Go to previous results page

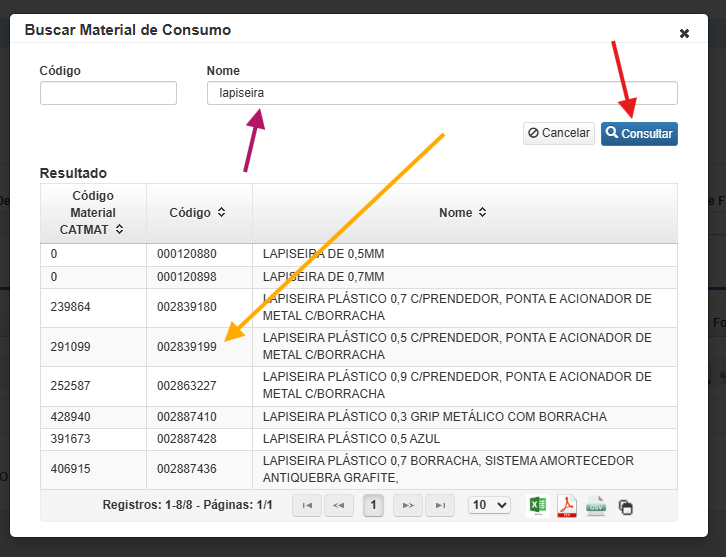pos(337,506)
